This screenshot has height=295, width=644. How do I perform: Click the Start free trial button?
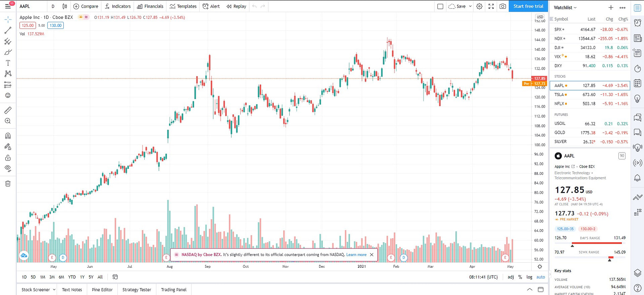pyautogui.click(x=528, y=6)
